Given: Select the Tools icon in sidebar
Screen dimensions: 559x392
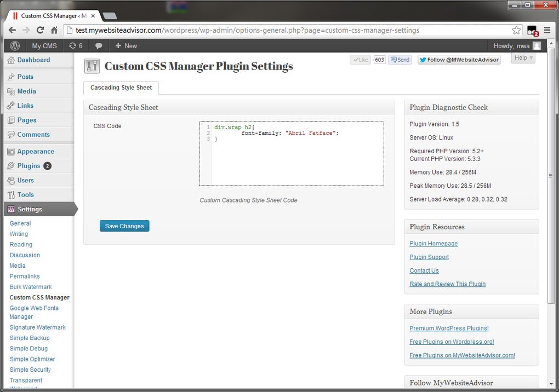Looking at the screenshot, I should pyautogui.click(x=12, y=194).
